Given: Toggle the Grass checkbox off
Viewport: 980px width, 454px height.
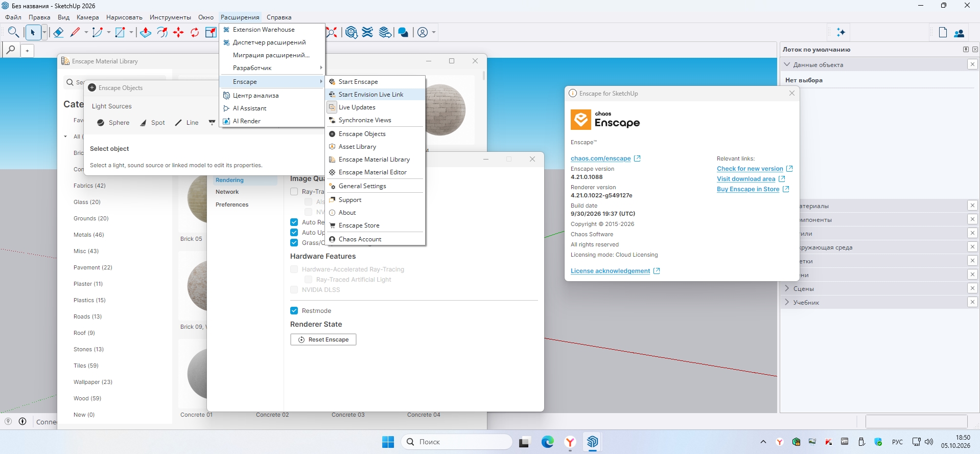Looking at the screenshot, I should (x=294, y=243).
